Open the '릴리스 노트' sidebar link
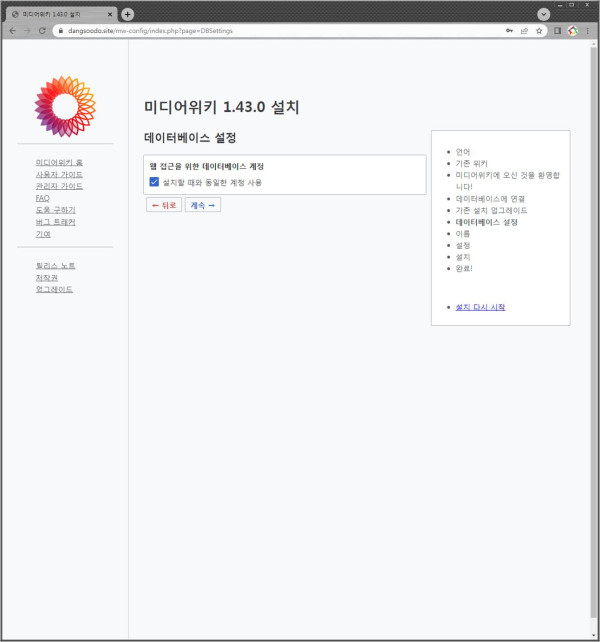The width and height of the screenshot is (600, 642). pyautogui.click(x=55, y=265)
